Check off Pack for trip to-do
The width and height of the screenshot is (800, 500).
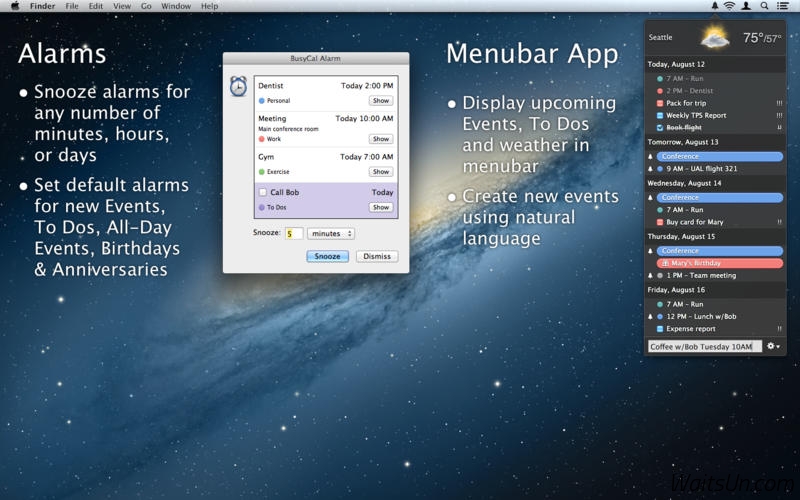pyautogui.click(x=660, y=103)
